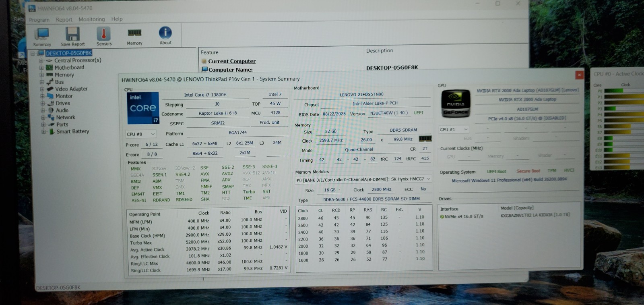Open the Summary toolbar icon
The image size is (644, 305).
tap(42, 34)
